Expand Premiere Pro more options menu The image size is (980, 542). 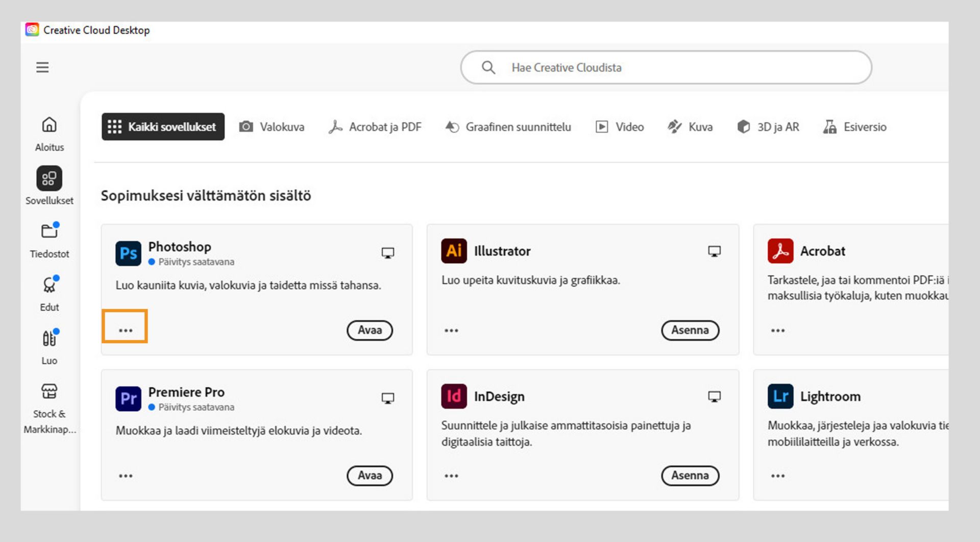[x=126, y=476]
